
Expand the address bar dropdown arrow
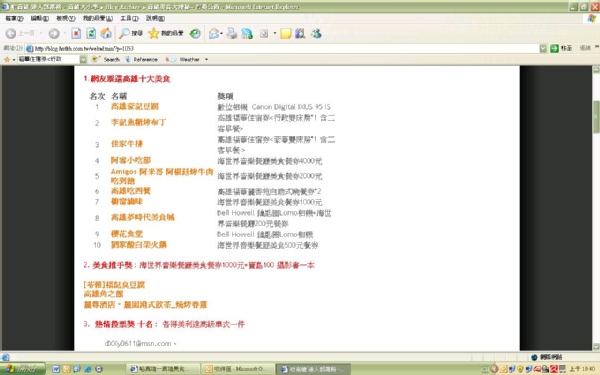coord(543,48)
